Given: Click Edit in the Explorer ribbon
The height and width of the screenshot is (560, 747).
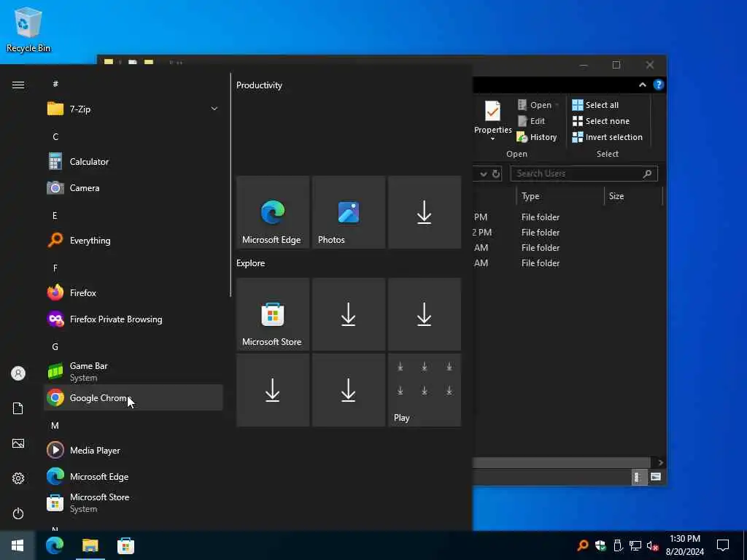Looking at the screenshot, I should coord(532,121).
